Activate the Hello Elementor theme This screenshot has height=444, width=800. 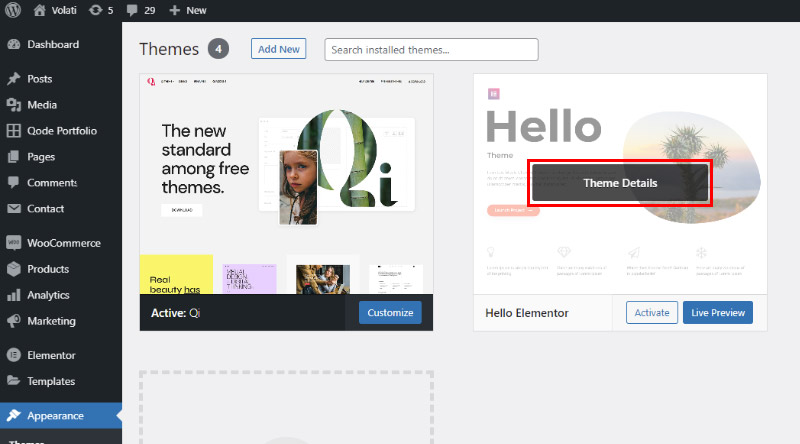(x=652, y=312)
